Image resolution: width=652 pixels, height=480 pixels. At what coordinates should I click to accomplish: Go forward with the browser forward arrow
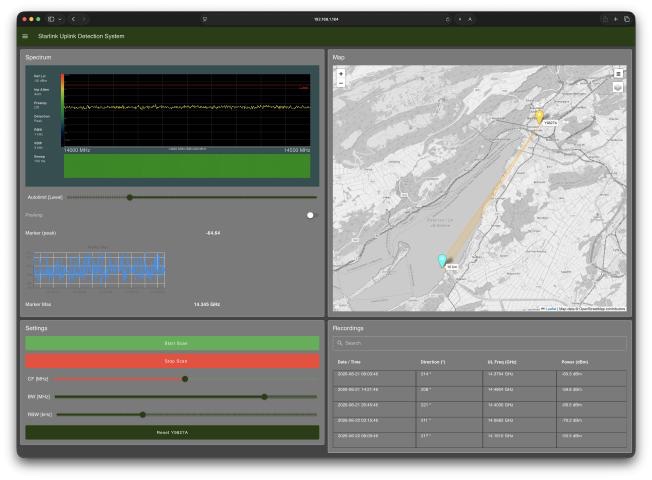(x=84, y=19)
